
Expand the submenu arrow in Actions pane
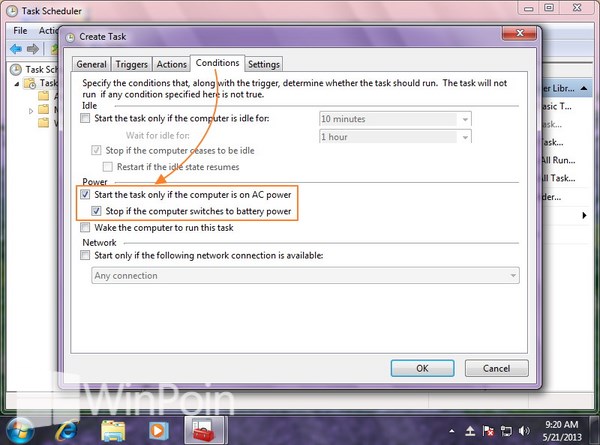click(x=584, y=215)
